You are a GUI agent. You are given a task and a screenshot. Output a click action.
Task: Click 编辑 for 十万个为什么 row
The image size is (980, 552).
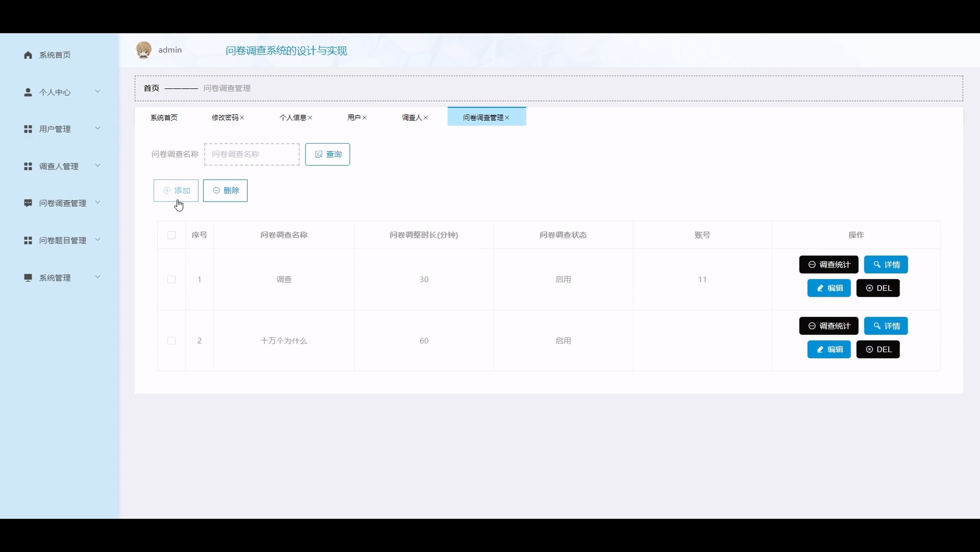point(829,349)
